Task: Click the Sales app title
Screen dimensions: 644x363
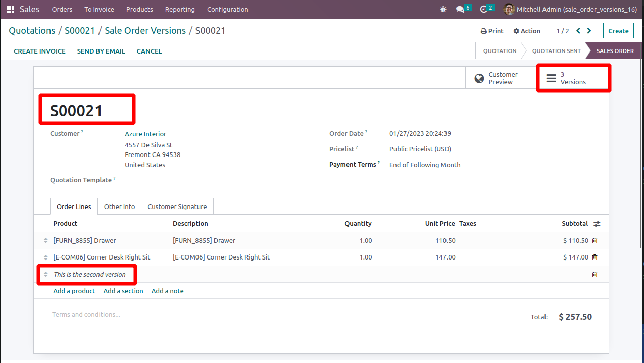Action: (30, 9)
